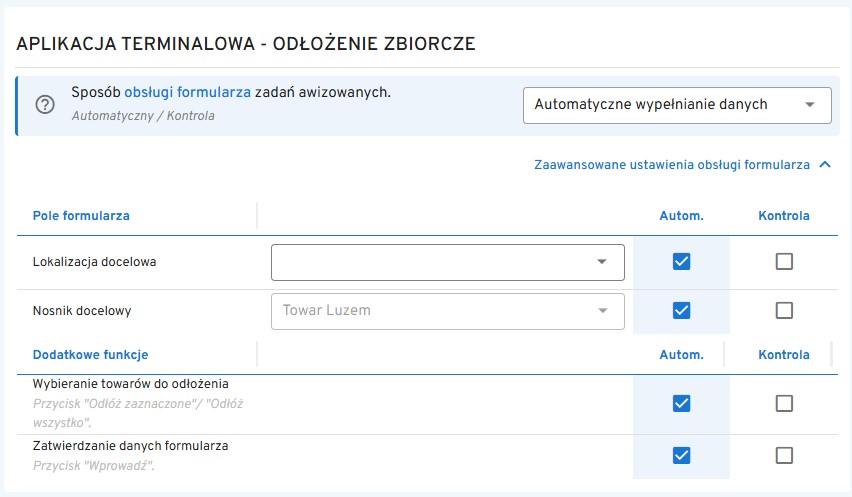Image resolution: width=852 pixels, height=497 pixels.
Task: Open the "Automatyczne wypełnianie danych" dropdown
Action: [x=677, y=104]
